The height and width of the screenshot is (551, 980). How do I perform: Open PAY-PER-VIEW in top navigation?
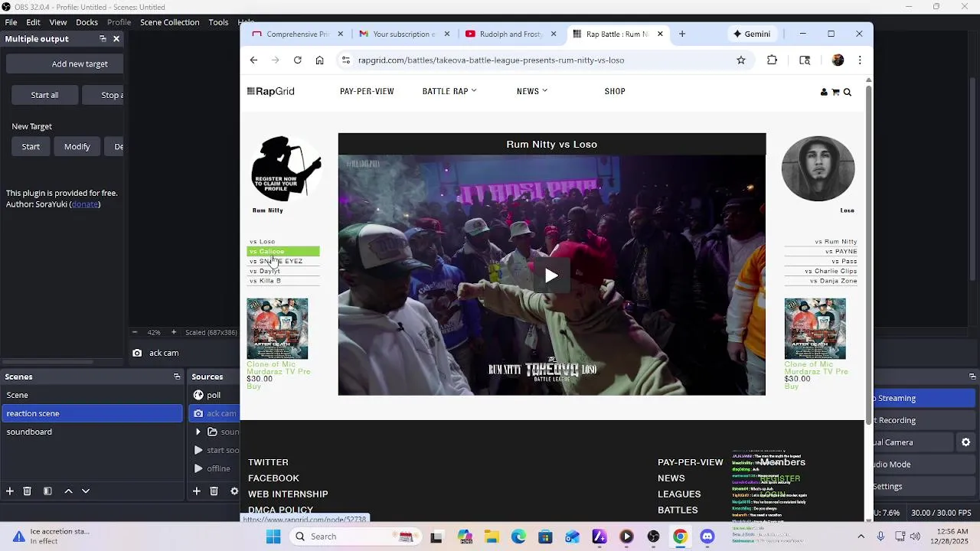tap(367, 91)
